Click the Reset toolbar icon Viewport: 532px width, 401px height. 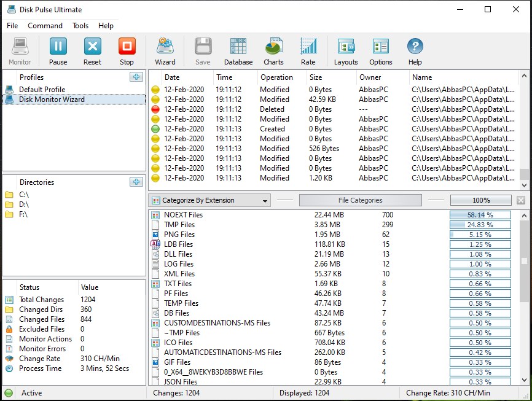[92, 47]
